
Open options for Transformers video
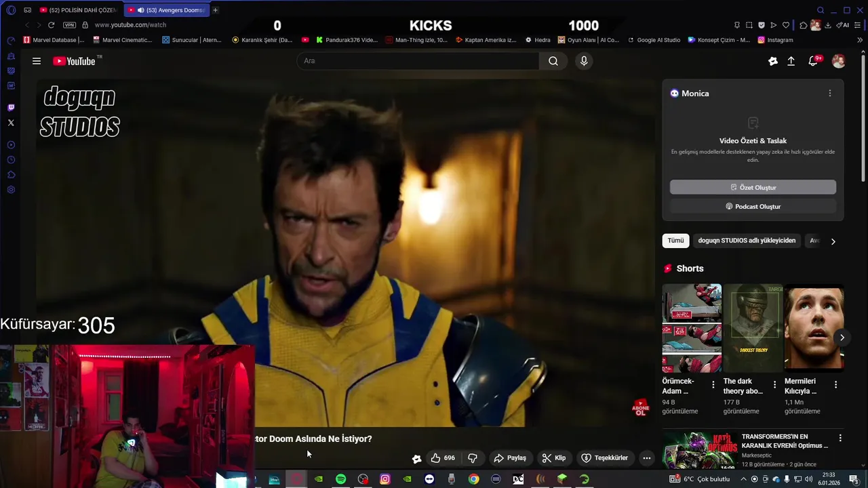[x=840, y=439]
